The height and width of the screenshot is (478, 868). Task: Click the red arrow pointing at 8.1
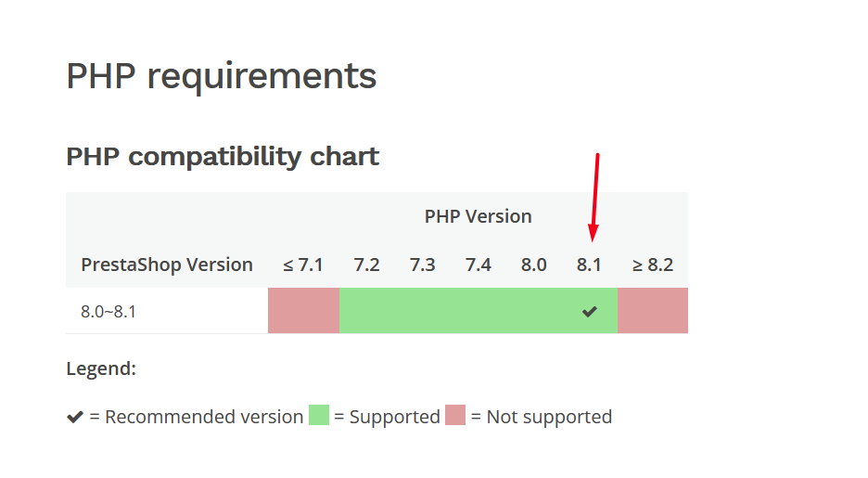click(x=594, y=197)
